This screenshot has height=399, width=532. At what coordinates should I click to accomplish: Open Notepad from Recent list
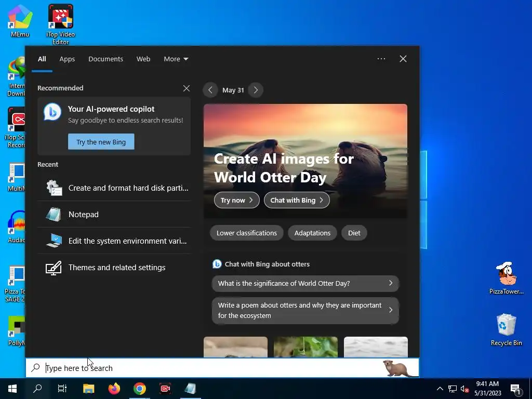tap(114, 215)
